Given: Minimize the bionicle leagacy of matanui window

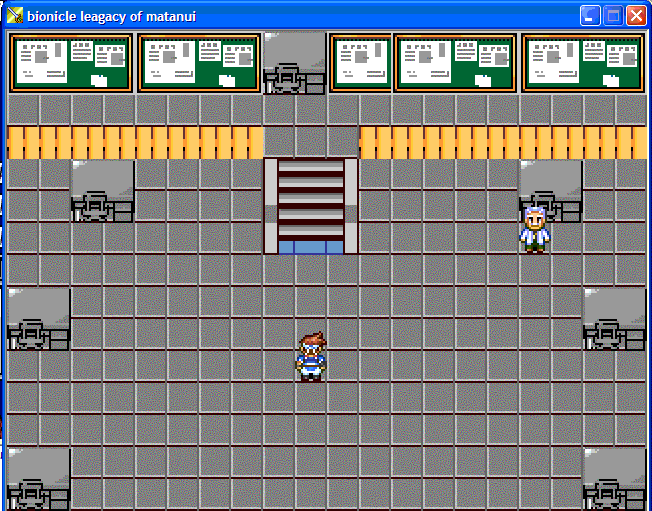Looking at the screenshot, I should coord(590,16).
